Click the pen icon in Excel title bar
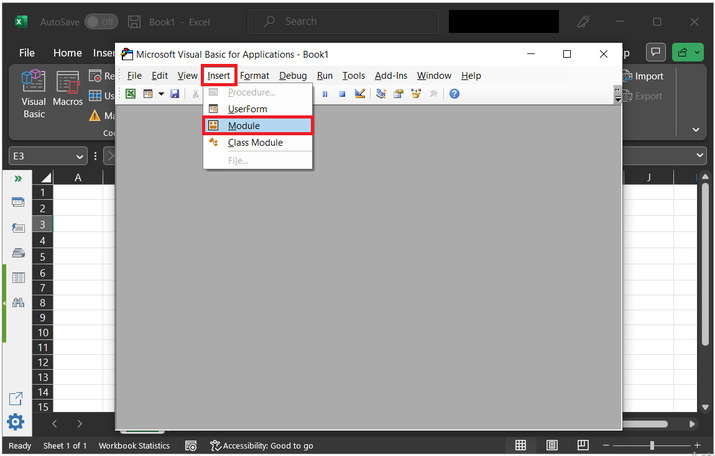This screenshot has width=715, height=456. [x=583, y=21]
